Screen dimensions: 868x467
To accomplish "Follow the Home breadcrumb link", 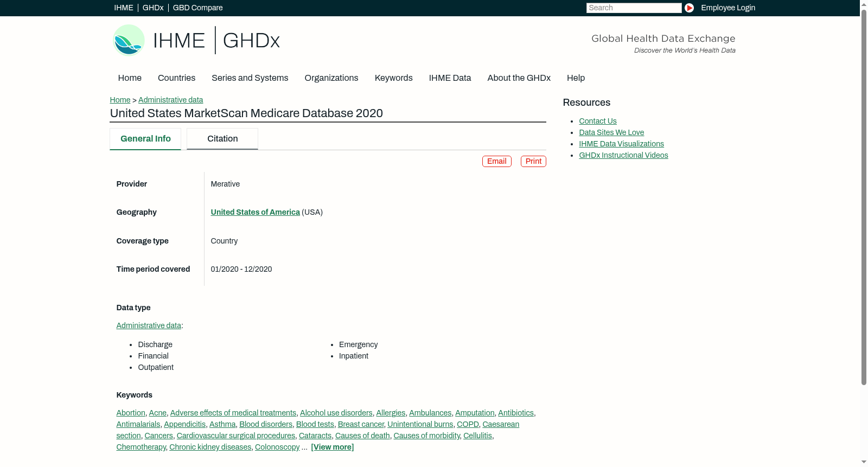I will point(120,100).
